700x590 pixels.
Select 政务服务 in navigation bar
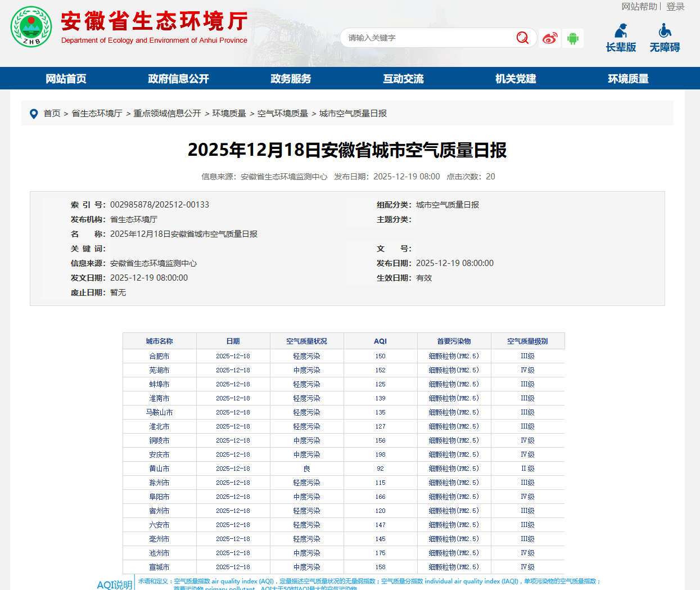click(x=291, y=79)
